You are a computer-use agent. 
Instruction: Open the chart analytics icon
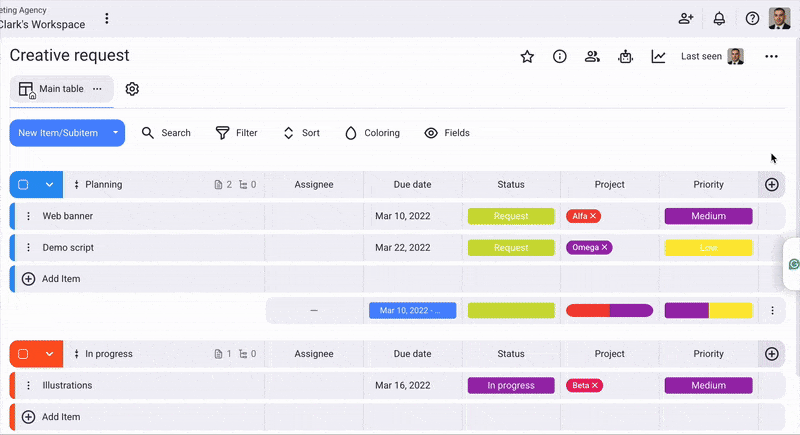point(658,57)
